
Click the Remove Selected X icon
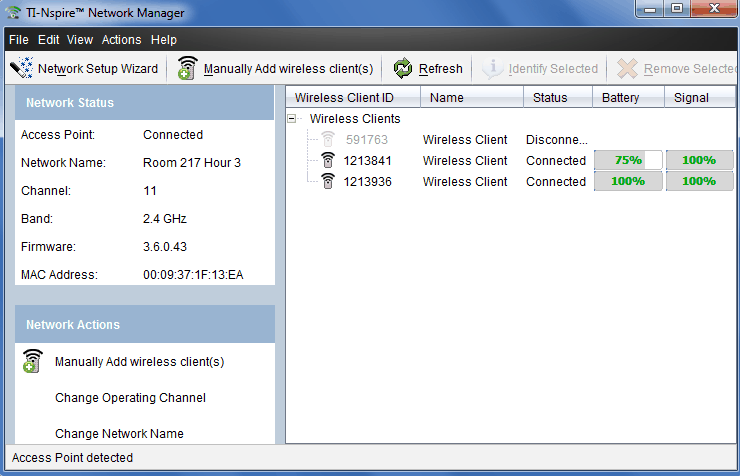[x=627, y=69]
